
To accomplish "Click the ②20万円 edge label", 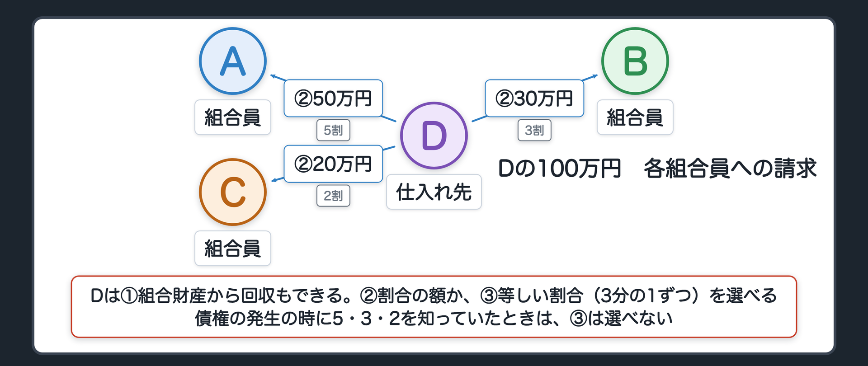I will [x=333, y=164].
